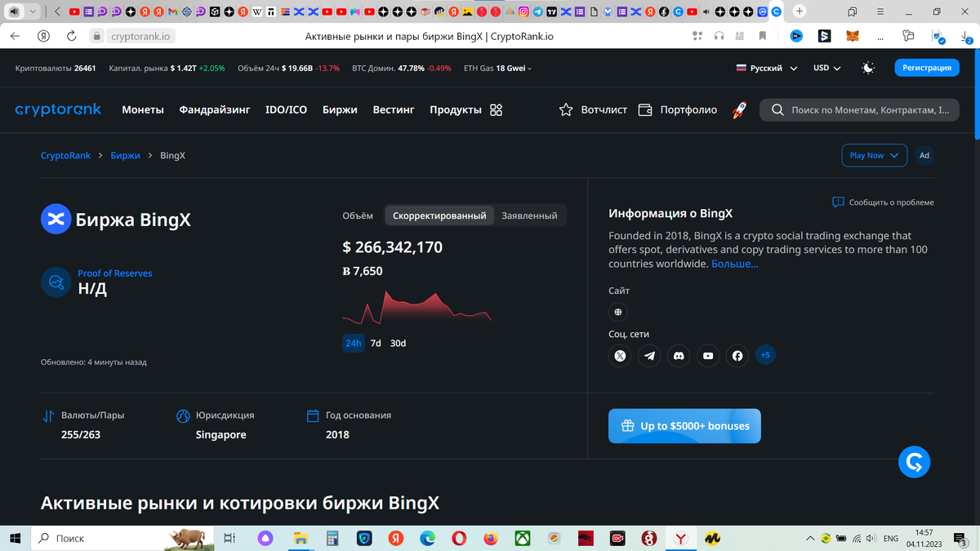Switch the ENG keyboard language indicator
Screen dimensions: 980x551
point(891,539)
